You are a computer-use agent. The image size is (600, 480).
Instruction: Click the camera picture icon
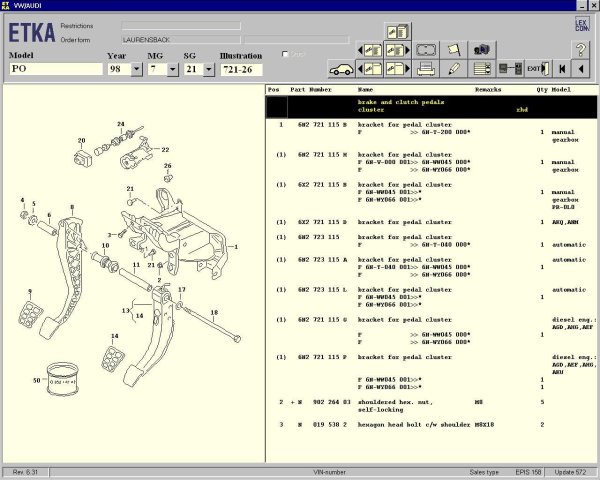pos(482,50)
